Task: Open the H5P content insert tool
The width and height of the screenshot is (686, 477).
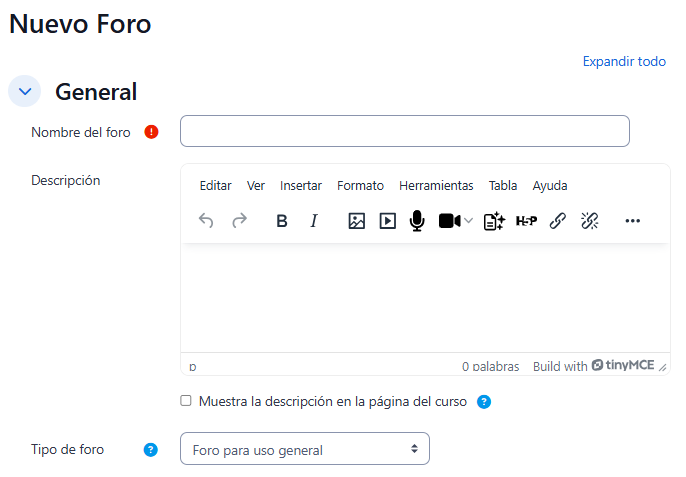Action: point(526,221)
